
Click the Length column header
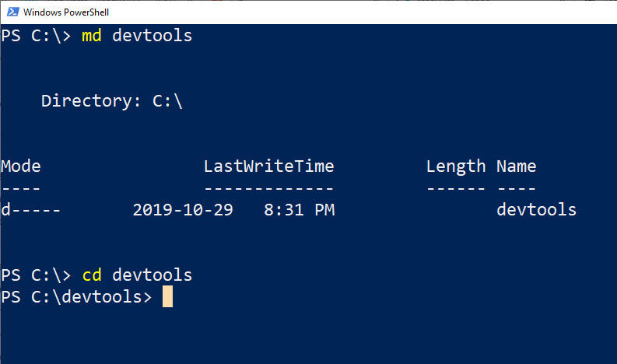pos(455,166)
